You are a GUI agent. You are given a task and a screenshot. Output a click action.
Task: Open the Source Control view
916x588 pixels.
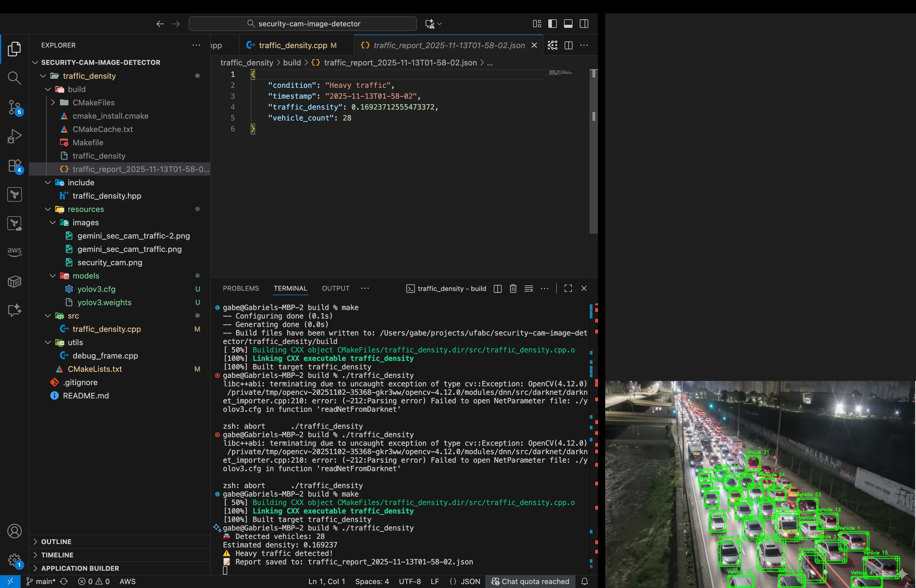14,107
